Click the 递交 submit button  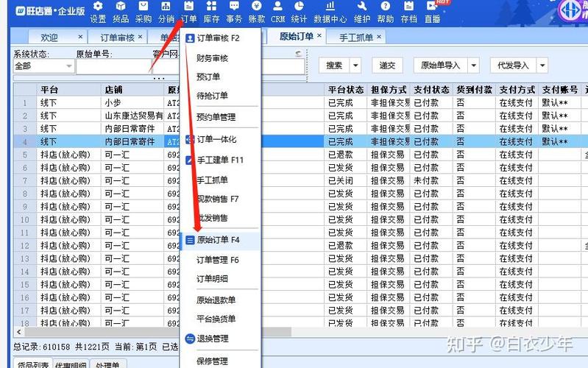click(x=387, y=66)
